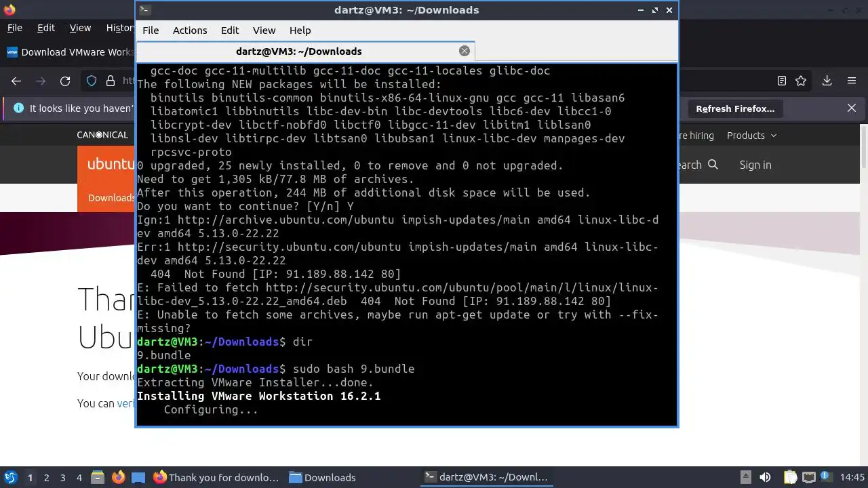The width and height of the screenshot is (868, 488).
Task: Click the ubuntu logo on the webpage
Action: [x=111, y=165]
